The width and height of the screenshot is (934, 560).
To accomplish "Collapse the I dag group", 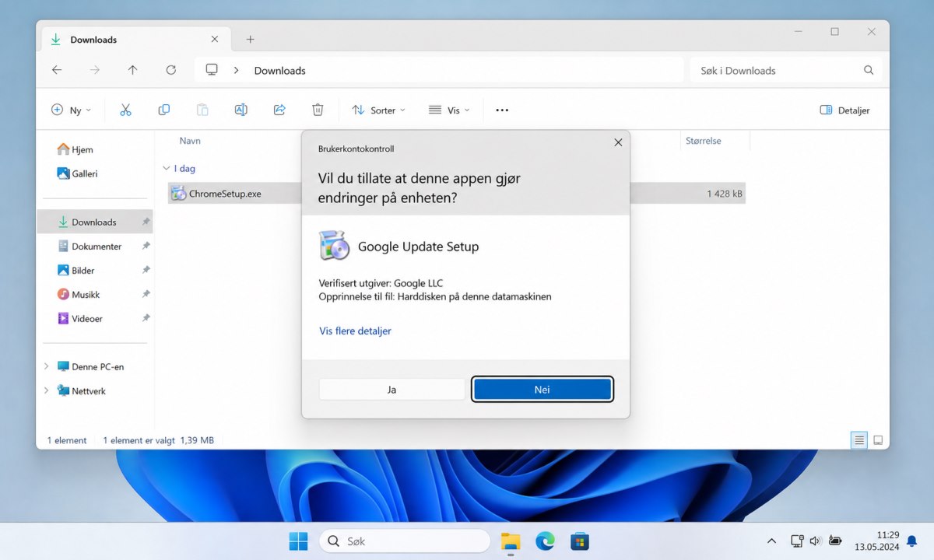I will (x=166, y=168).
